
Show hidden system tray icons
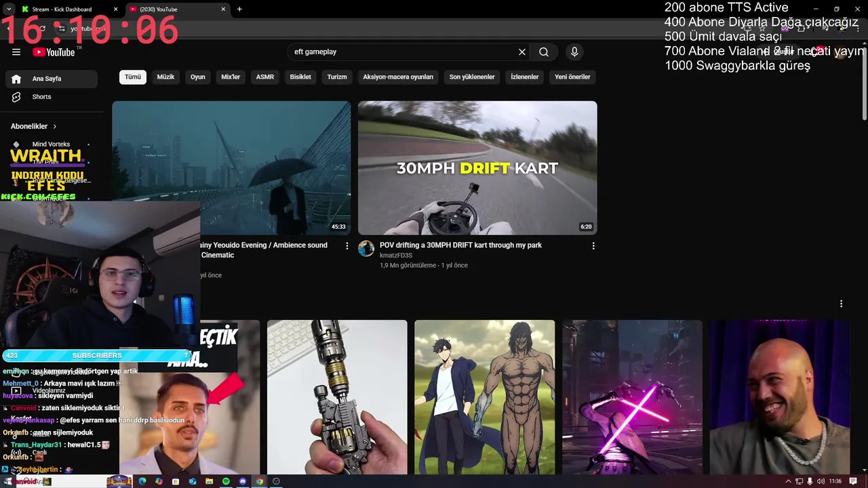coord(788,481)
